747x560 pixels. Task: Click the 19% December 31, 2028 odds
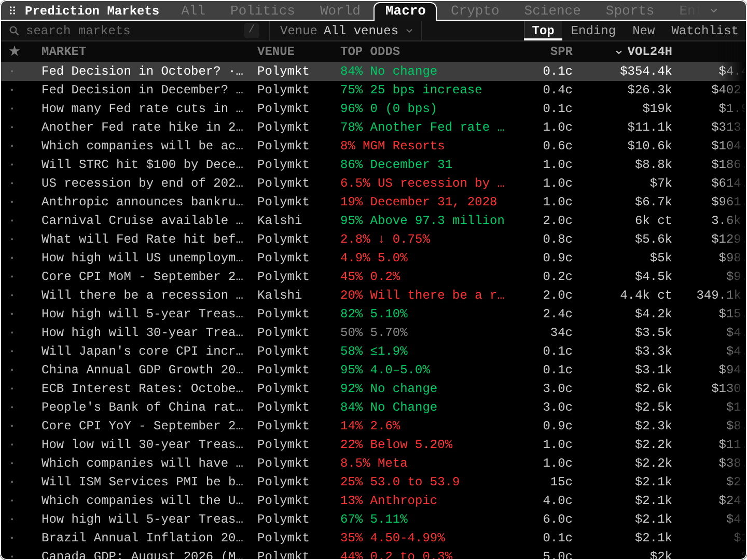pyautogui.click(x=419, y=202)
